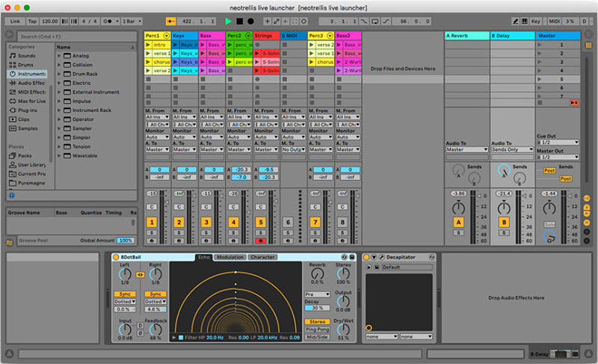Open the Audio To dropdown on A Reverb
The height and width of the screenshot is (364, 598).
(466, 149)
